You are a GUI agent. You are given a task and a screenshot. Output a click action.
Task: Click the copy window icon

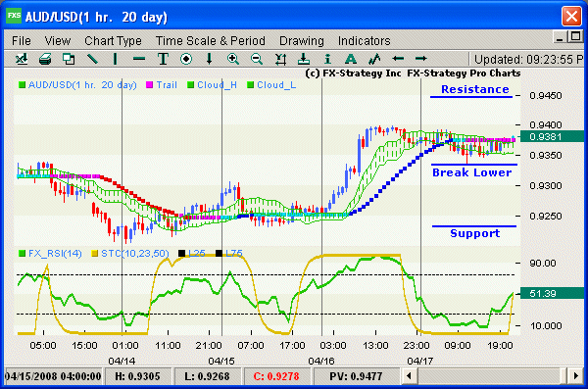pyautogui.click(x=69, y=59)
